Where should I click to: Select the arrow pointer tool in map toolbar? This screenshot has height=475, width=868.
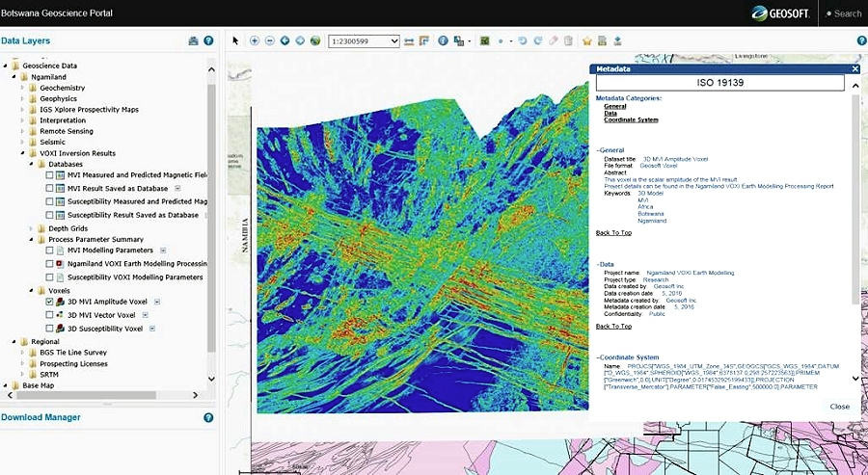tap(235, 41)
